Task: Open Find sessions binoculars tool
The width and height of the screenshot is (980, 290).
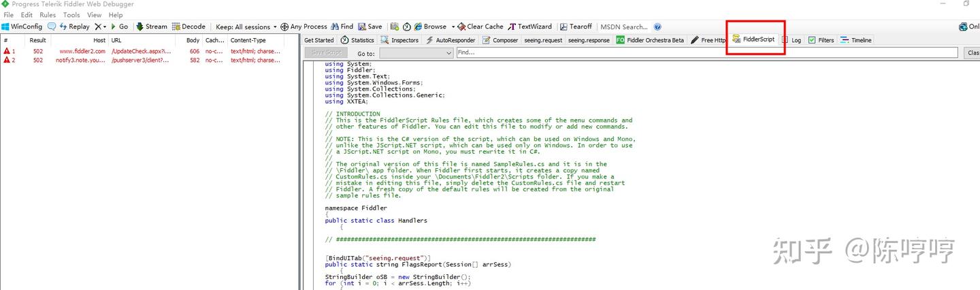Action: 342,27
